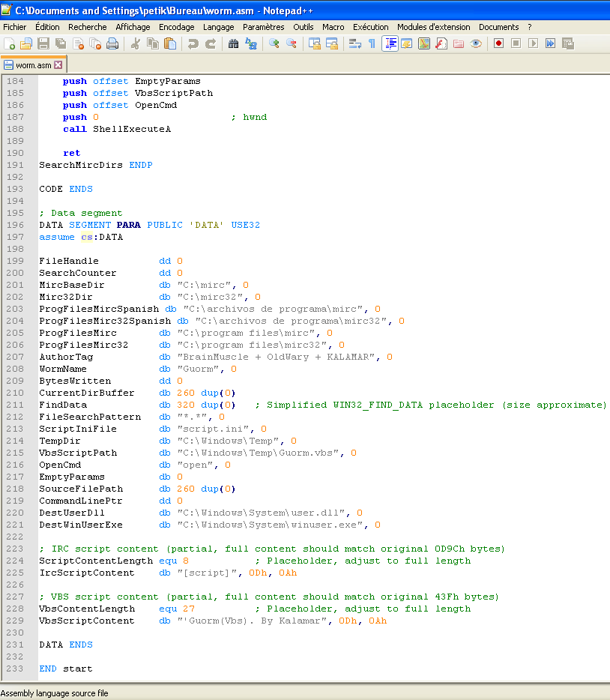This screenshot has height=700, width=610.
Task: Open the Documents menu
Action: (x=499, y=27)
